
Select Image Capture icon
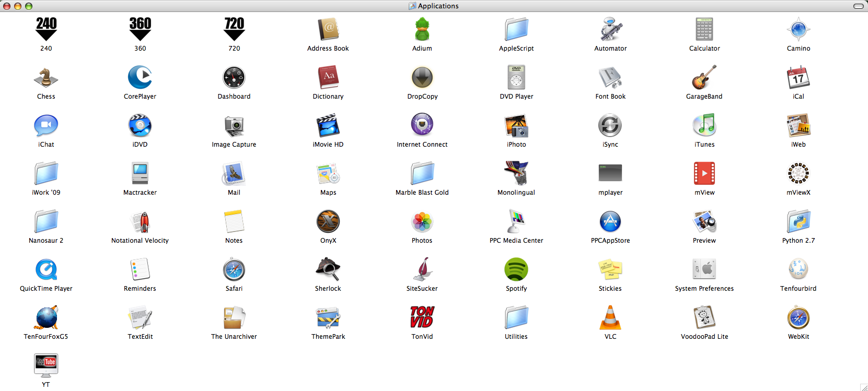234,125
